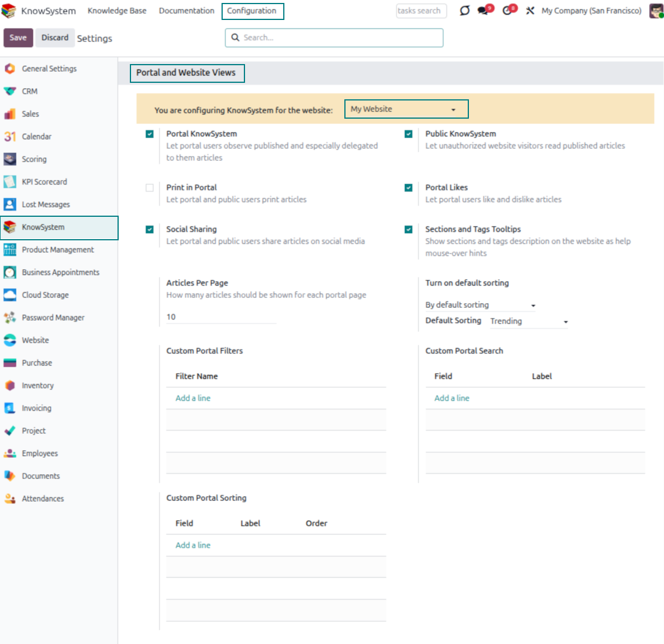Click the Discard button
The image size is (664, 644).
coord(55,38)
